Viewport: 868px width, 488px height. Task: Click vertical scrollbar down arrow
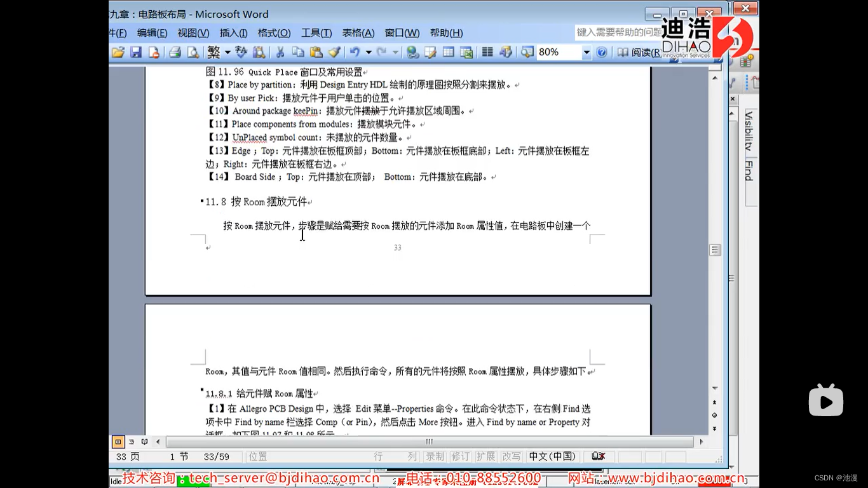(x=715, y=388)
